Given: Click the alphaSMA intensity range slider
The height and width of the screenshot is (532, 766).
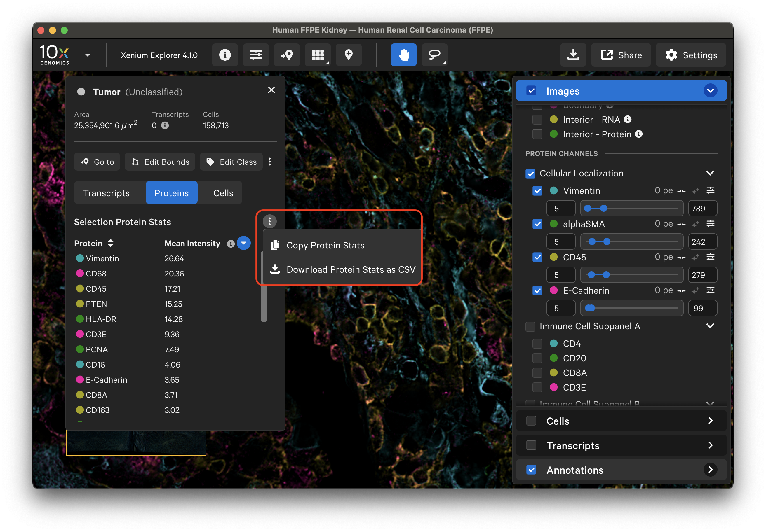Looking at the screenshot, I should (x=631, y=242).
